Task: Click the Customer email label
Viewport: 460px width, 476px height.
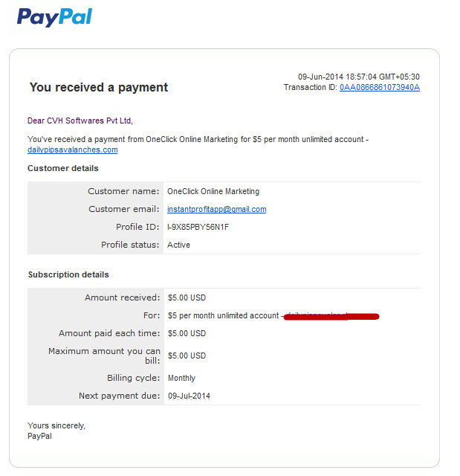Action: pyautogui.click(x=123, y=210)
